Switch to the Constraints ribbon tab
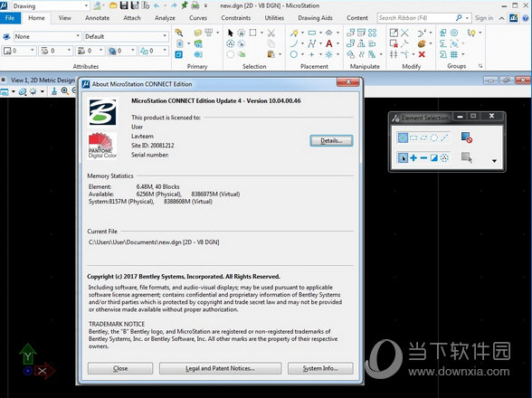Image resolution: width=532 pixels, height=398 pixels. tap(236, 18)
